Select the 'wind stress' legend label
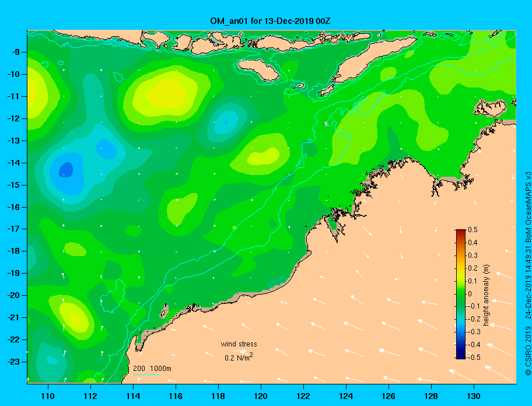 pos(239,344)
